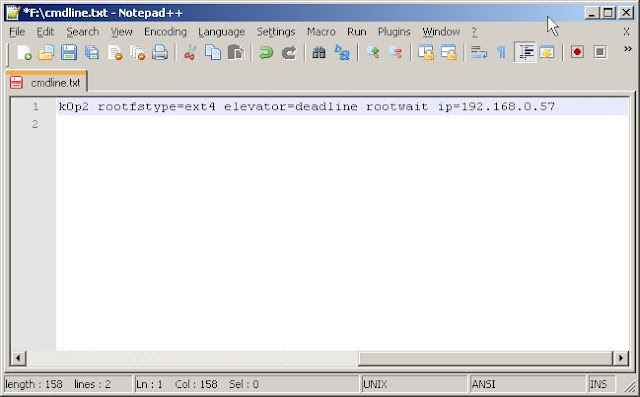The height and width of the screenshot is (397, 640).
Task: Maximize the Notepad++ window
Action: pos(608,13)
